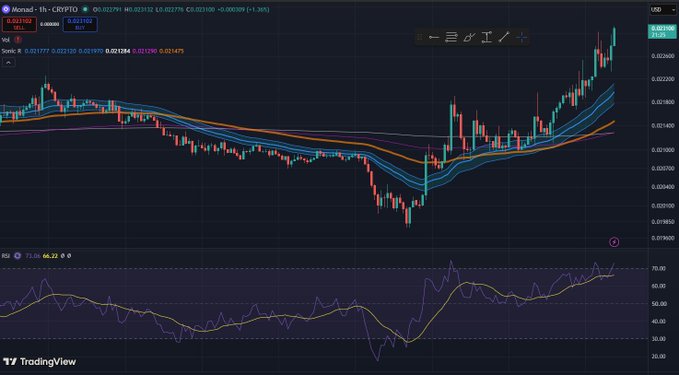Click the Monad symbol logo icon
679x375 pixels.
coord(6,9)
